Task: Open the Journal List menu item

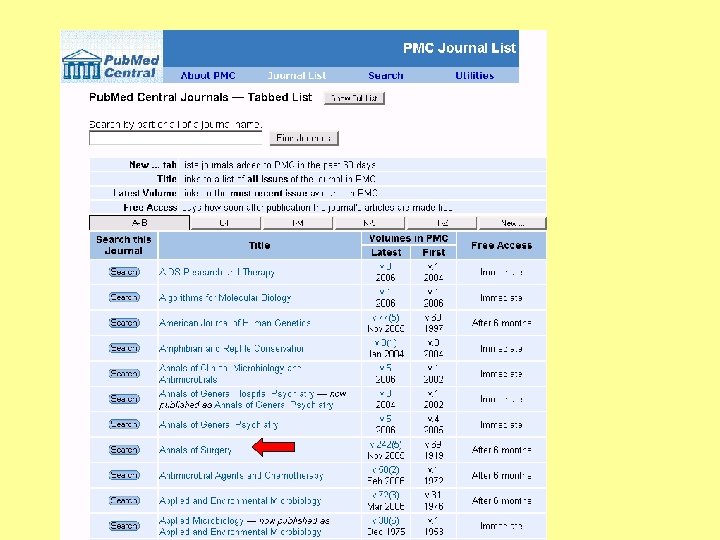Action: coord(297,76)
